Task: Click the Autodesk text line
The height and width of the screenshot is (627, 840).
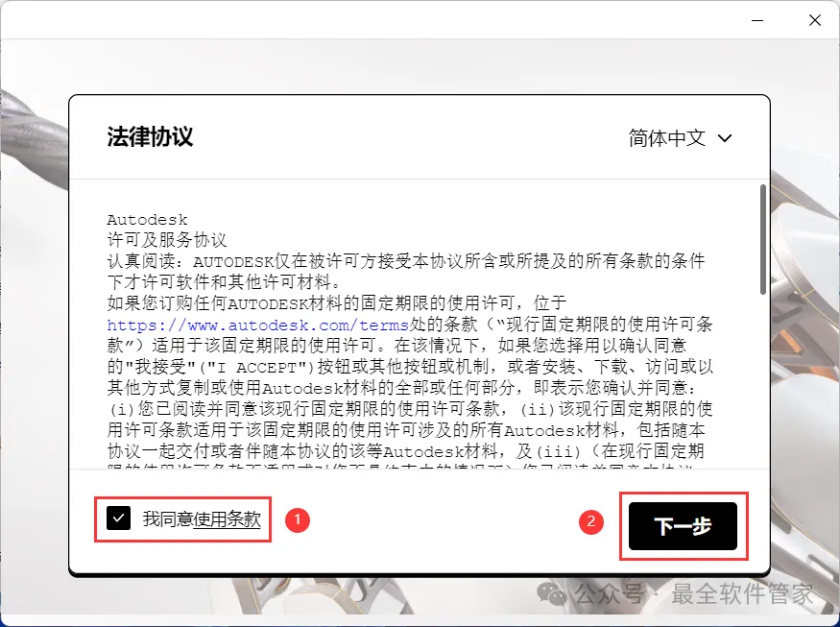Action: coord(147,220)
